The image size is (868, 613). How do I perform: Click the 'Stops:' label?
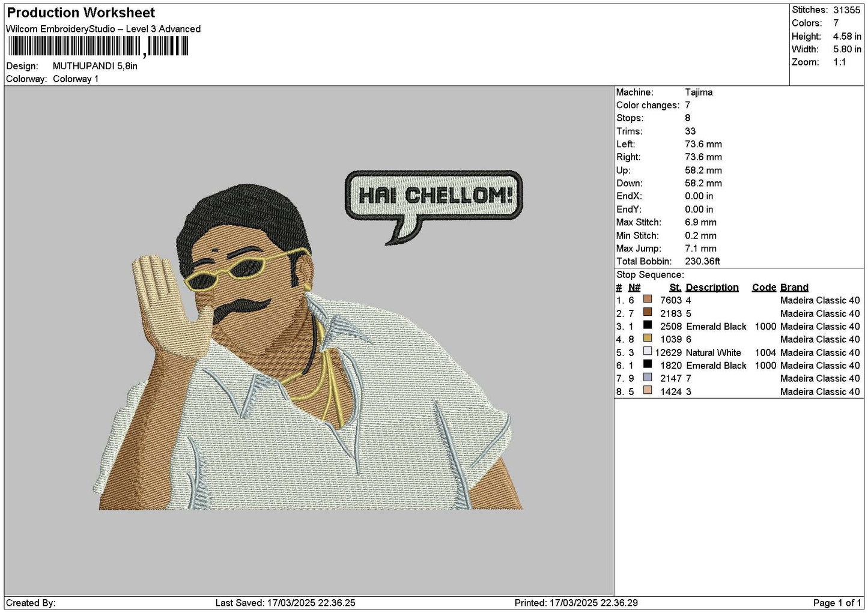(x=630, y=118)
